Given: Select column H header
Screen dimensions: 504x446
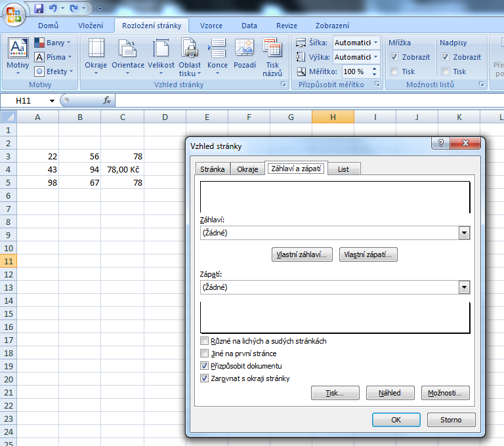Looking at the screenshot, I should (x=333, y=117).
